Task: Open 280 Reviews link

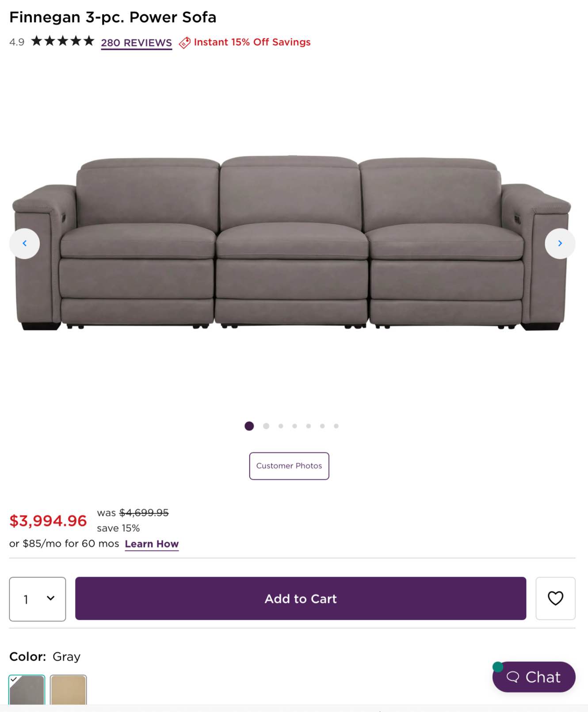Action: tap(136, 43)
